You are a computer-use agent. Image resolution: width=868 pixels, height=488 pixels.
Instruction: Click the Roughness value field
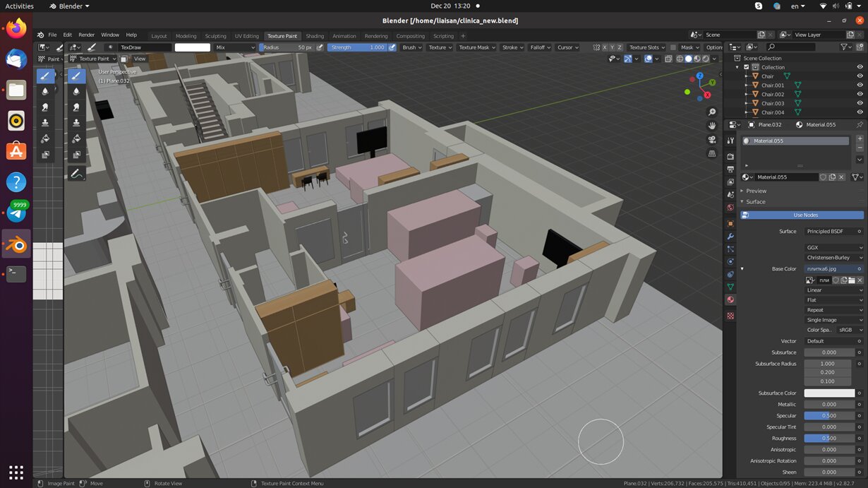coord(828,438)
